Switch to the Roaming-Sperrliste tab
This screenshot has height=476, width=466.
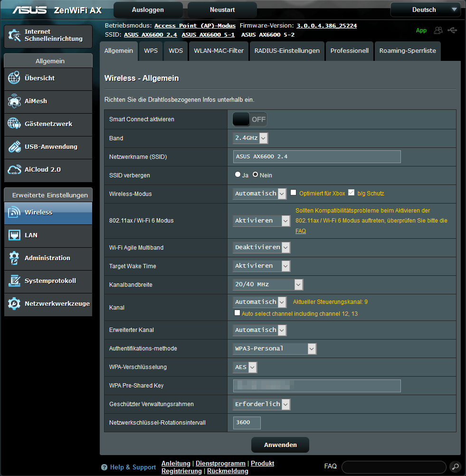tap(408, 51)
